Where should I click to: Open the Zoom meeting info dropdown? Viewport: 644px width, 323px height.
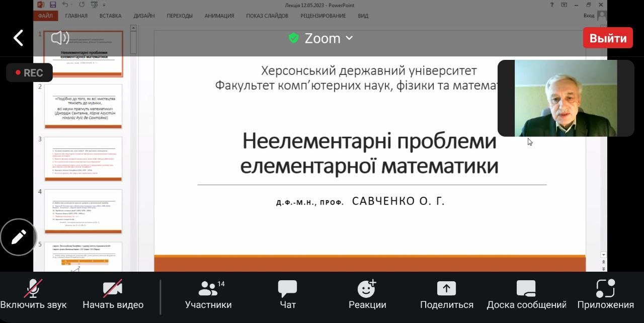click(x=321, y=38)
